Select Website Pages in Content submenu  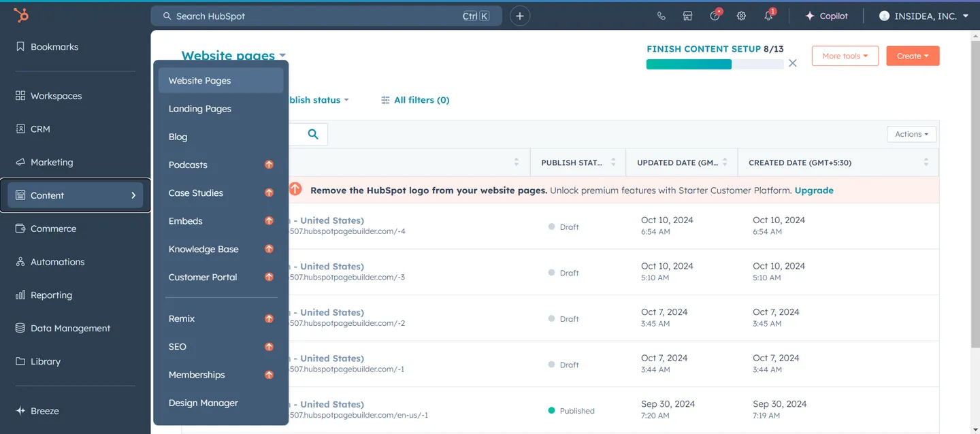tap(221, 80)
